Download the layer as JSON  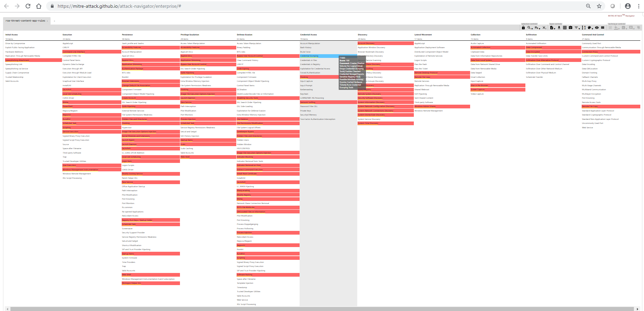point(559,28)
